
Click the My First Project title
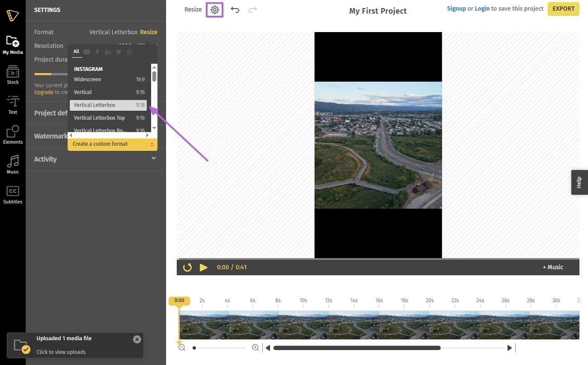pyautogui.click(x=378, y=11)
